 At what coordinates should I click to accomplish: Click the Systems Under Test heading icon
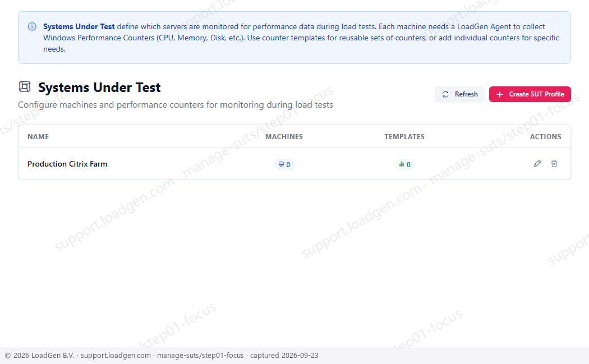pos(25,87)
